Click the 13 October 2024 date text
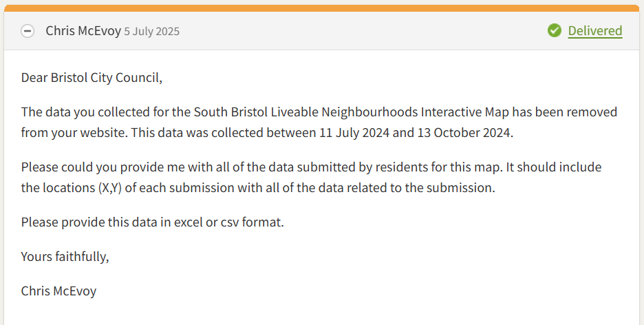 (x=464, y=133)
